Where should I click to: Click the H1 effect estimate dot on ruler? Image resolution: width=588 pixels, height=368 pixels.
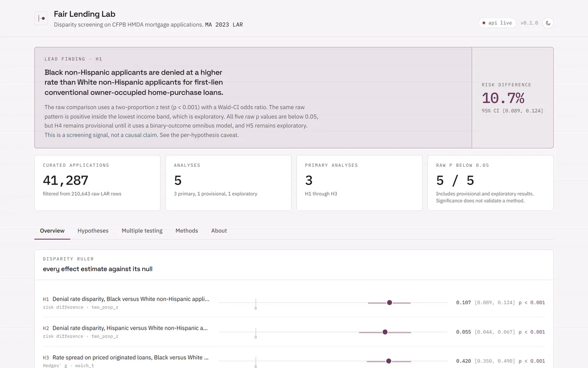[390, 303]
